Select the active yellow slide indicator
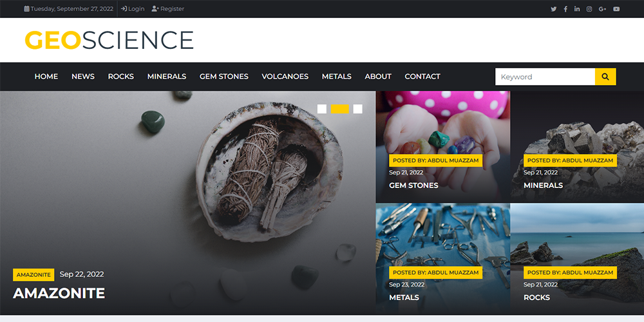Screen dimensions: 644x322 (339, 109)
